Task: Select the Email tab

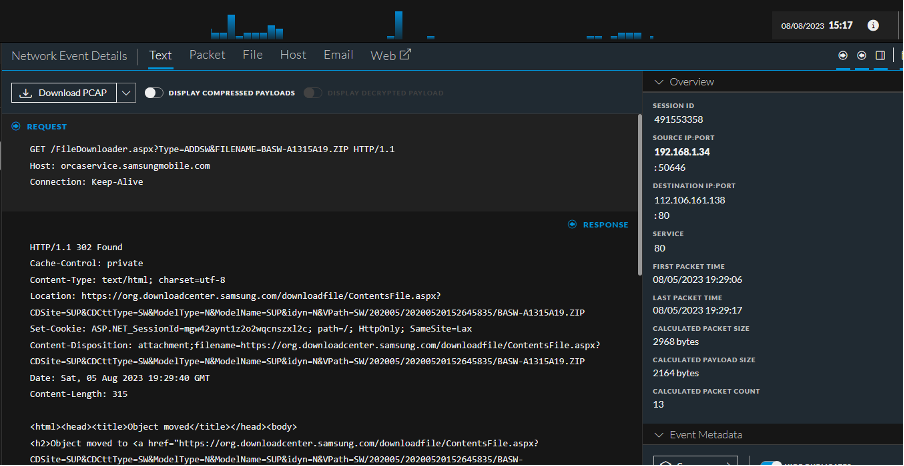Action: click(338, 55)
